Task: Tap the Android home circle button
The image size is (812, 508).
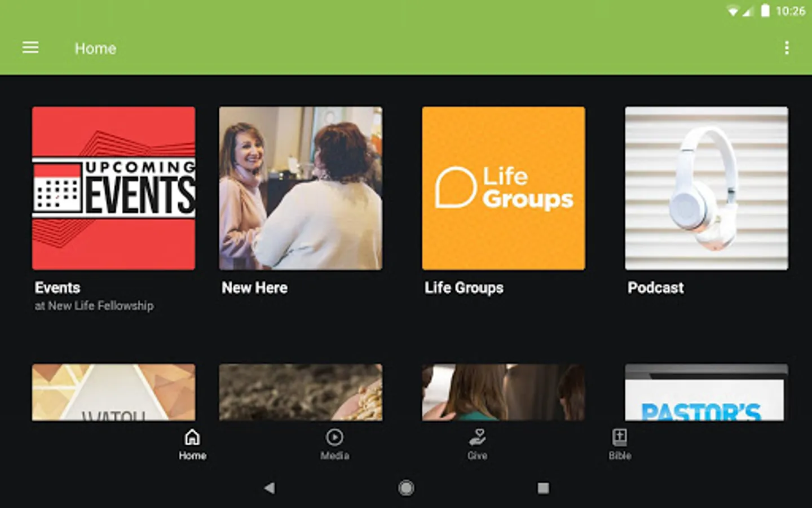Action: click(x=406, y=488)
